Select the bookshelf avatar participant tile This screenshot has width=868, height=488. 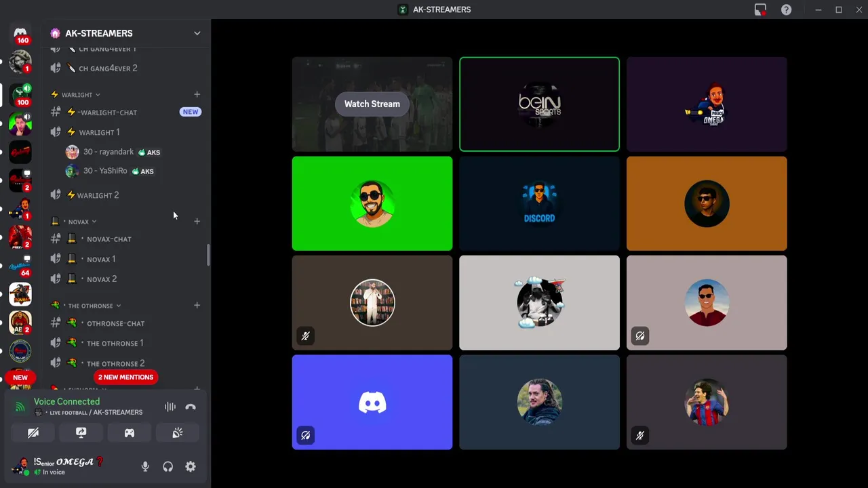(372, 303)
